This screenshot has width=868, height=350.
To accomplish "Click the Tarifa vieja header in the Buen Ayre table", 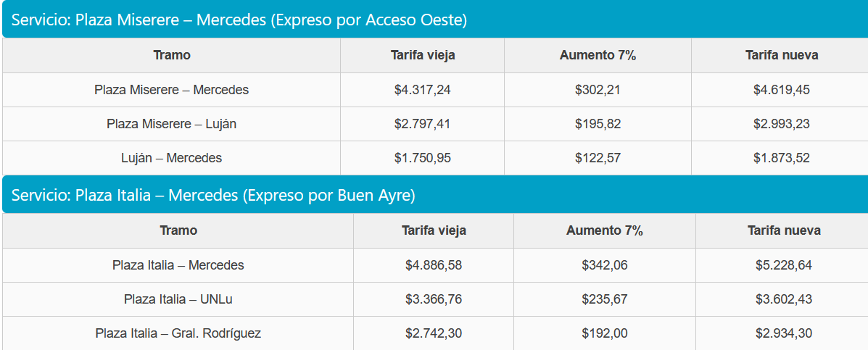I will click(x=434, y=230).
